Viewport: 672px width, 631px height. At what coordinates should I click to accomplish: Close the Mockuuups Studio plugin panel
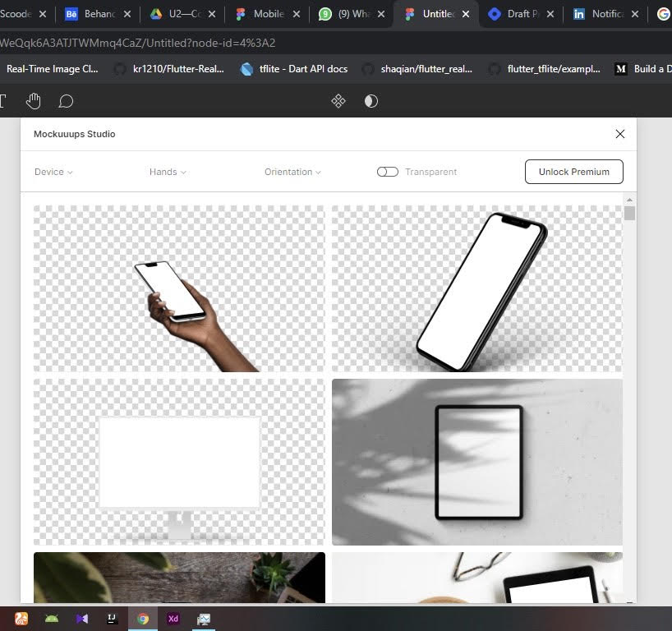(x=619, y=134)
